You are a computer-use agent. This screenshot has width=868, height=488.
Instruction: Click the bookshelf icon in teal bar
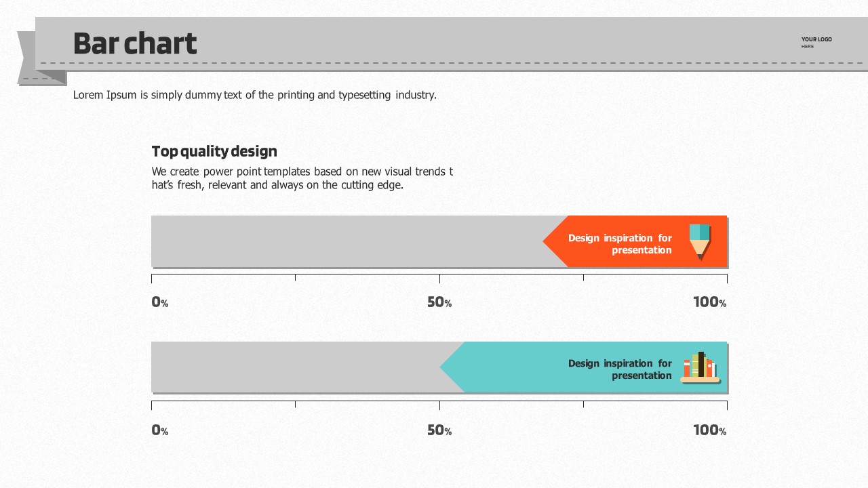700,367
